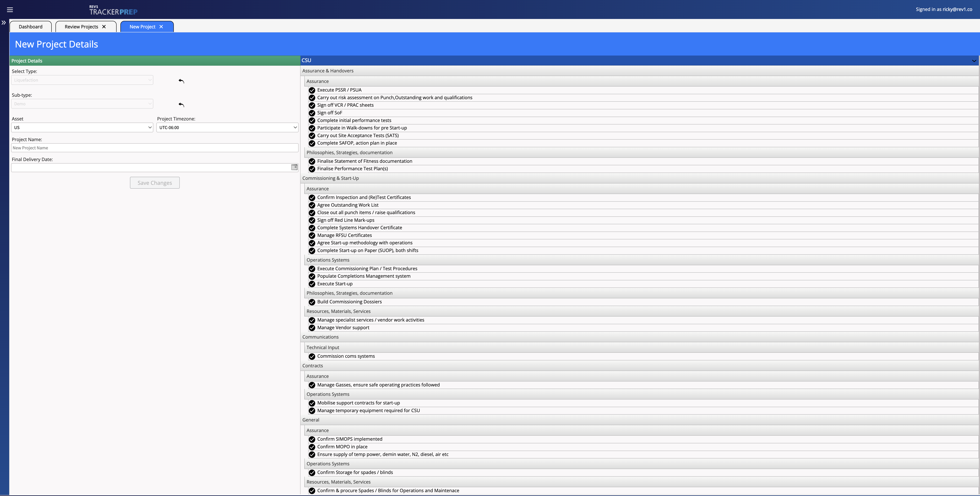Uncheck Confirm MOPO in place
980x496 pixels.
point(312,447)
